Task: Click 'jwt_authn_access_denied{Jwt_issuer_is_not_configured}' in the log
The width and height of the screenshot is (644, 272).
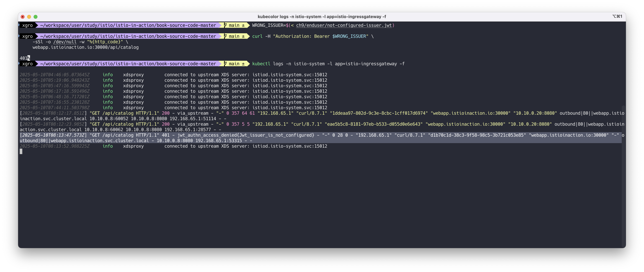Action: [246, 135]
